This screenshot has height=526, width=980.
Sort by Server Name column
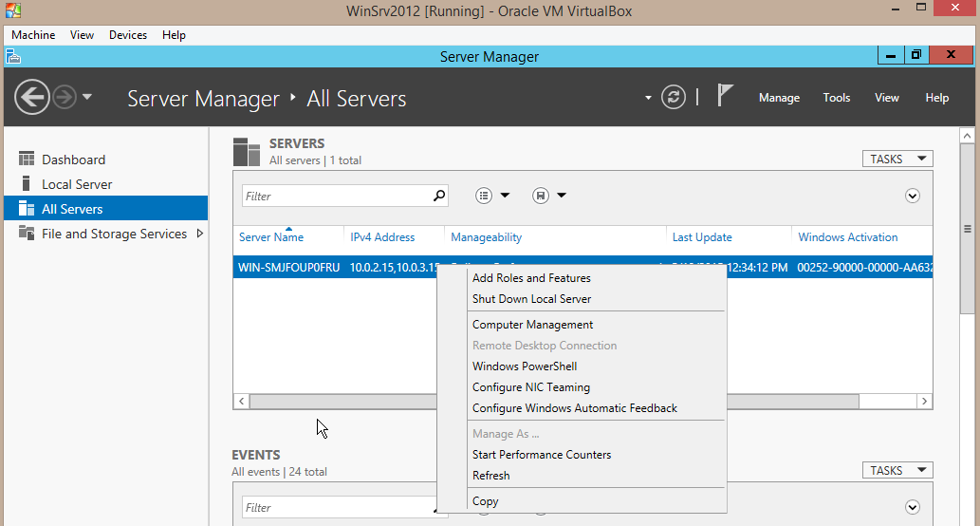271,237
